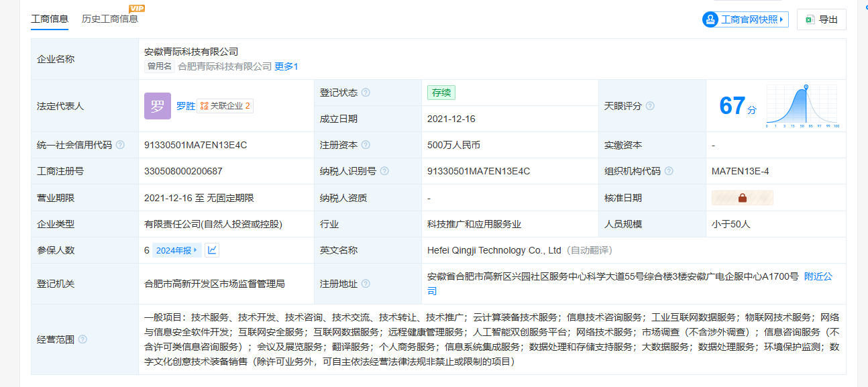Click help icon next to 组织机构代码
This screenshot has height=387, width=868.
tap(669, 171)
